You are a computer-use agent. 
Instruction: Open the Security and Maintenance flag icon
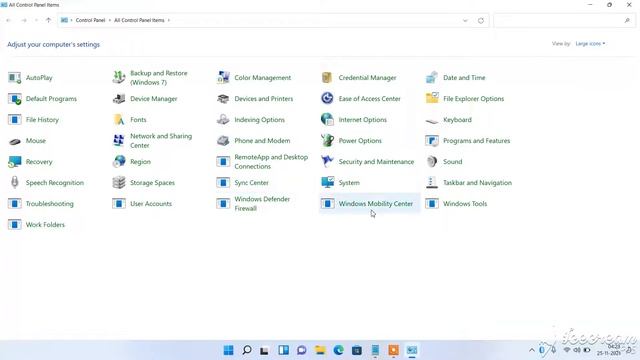tap(327, 162)
